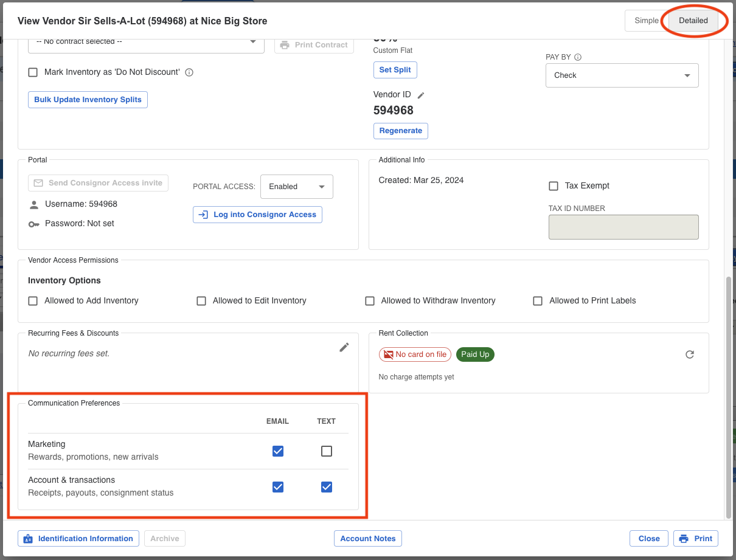Click the Password: Not set text
This screenshot has height=560, width=736.
point(80,224)
